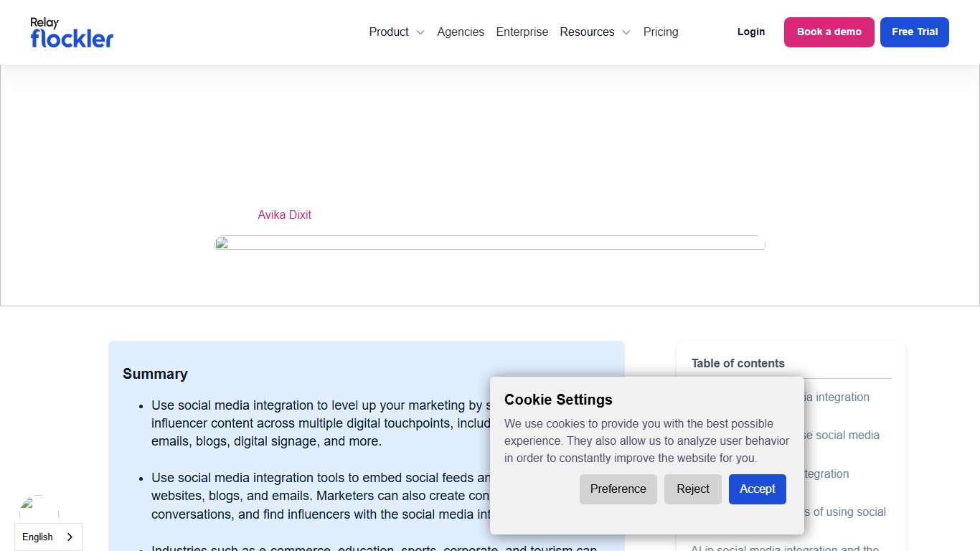
Task: Go to the Agencies page
Action: pyautogui.click(x=460, y=32)
